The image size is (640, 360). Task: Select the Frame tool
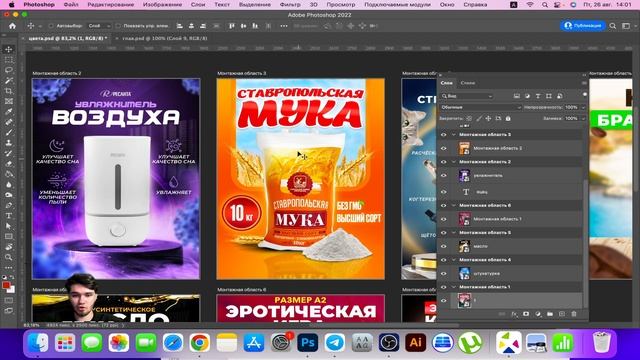coord(9,101)
